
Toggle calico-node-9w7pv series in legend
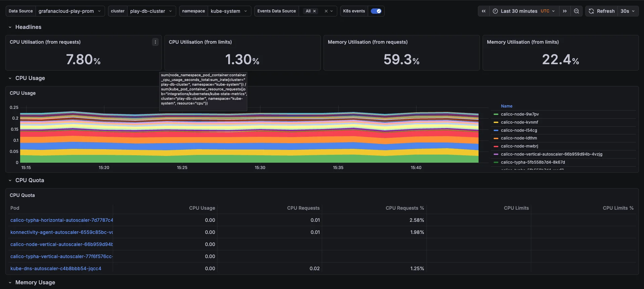(x=519, y=114)
